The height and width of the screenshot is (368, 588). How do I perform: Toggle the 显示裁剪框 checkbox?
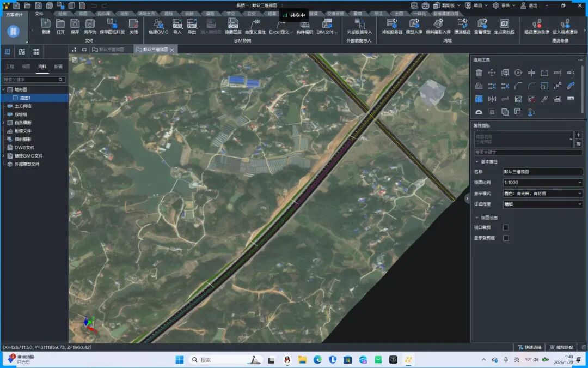[505, 238]
